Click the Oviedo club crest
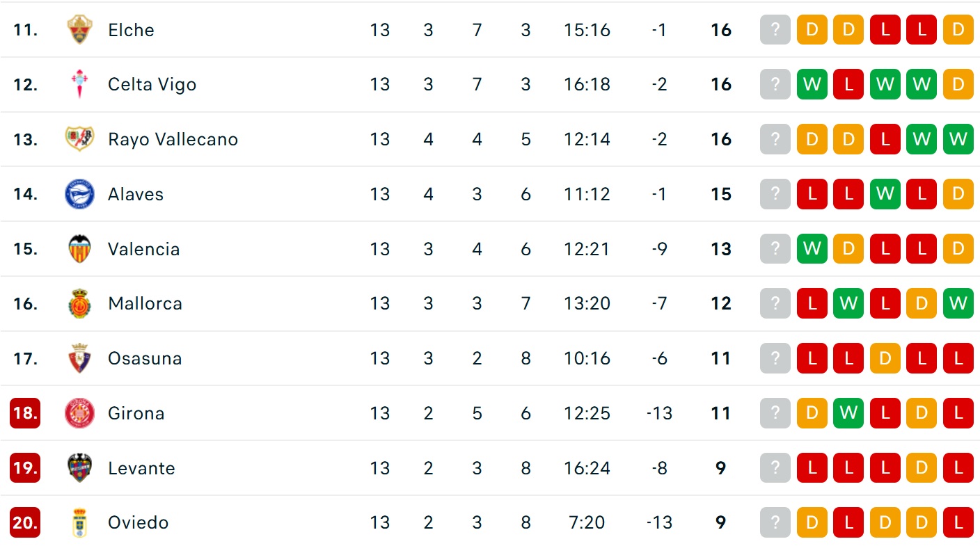Image resolution: width=980 pixels, height=546 pixels. 79,522
